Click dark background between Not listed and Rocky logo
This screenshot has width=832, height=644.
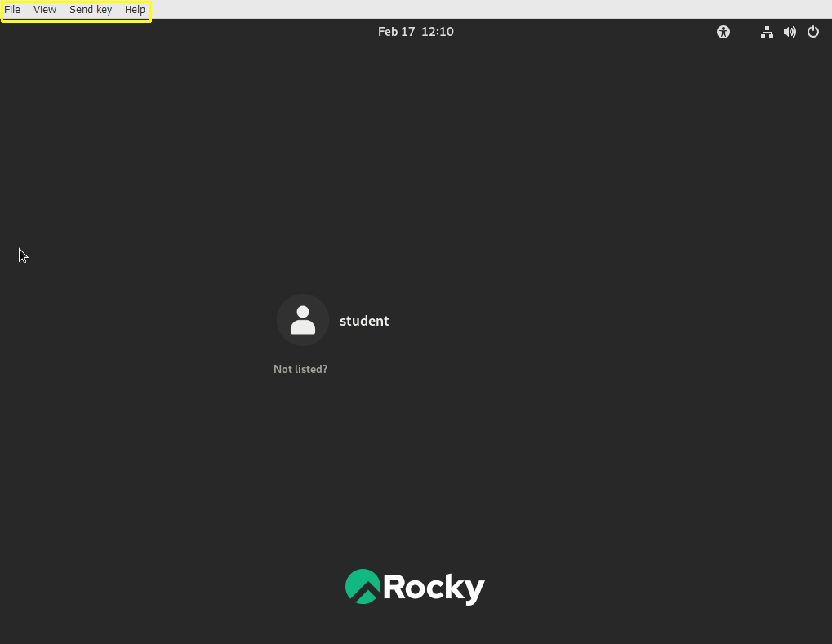coord(415,473)
